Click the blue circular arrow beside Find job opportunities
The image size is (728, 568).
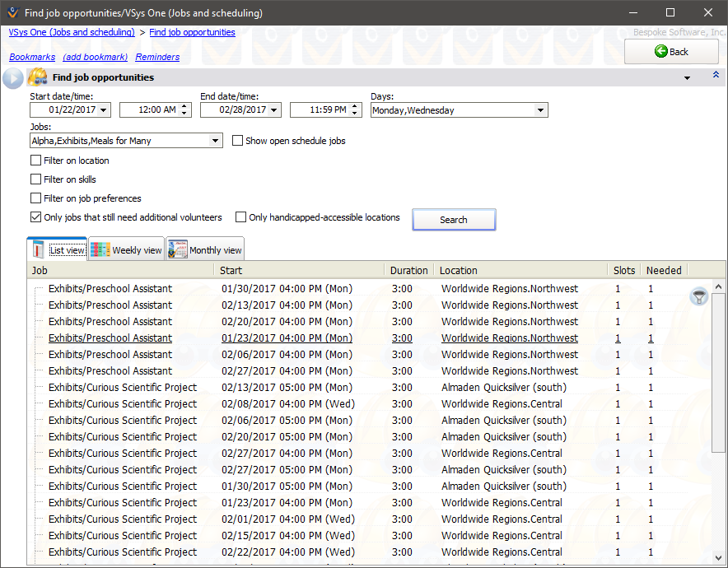click(12, 78)
